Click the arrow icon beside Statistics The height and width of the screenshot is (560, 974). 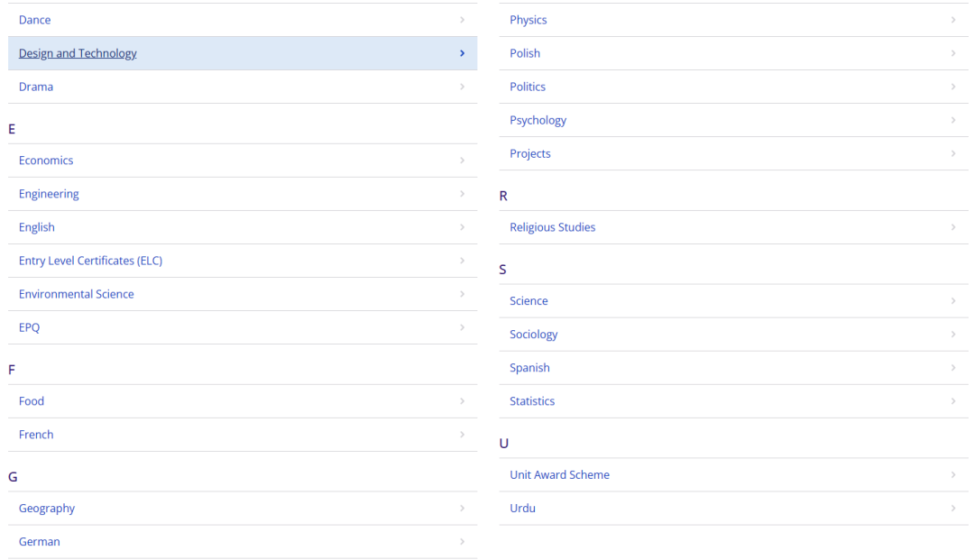pos(953,401)
